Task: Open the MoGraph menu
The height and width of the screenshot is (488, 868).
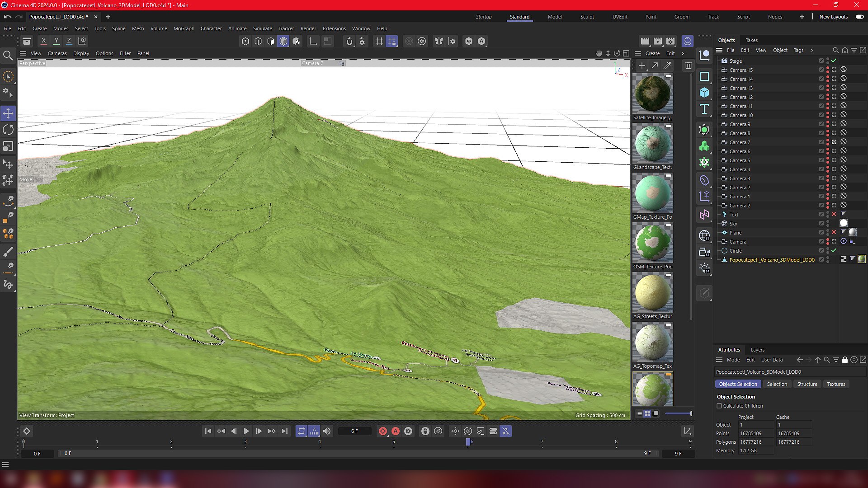Action: click(x=184, y=28)
